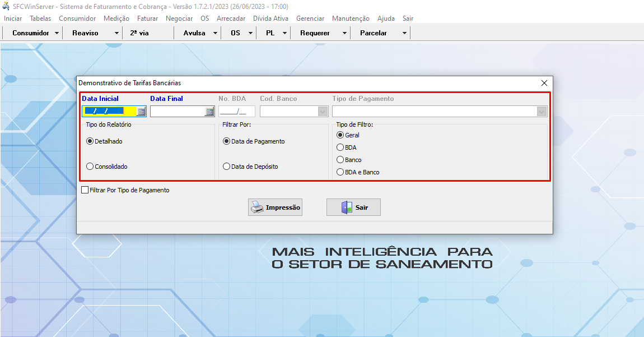Select the Data de Depósito filter option

227,167
